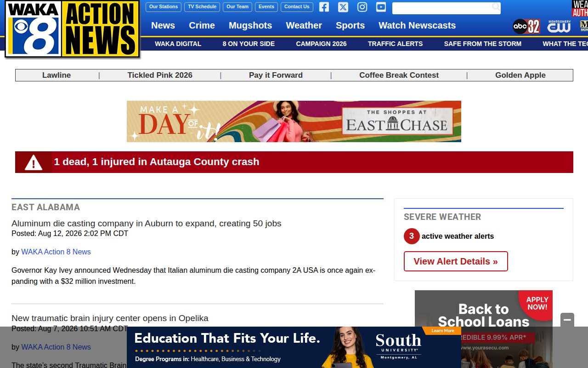Open the WAKA 8 Action News logo
Viewport: 588px width, 368px height.
72,29
